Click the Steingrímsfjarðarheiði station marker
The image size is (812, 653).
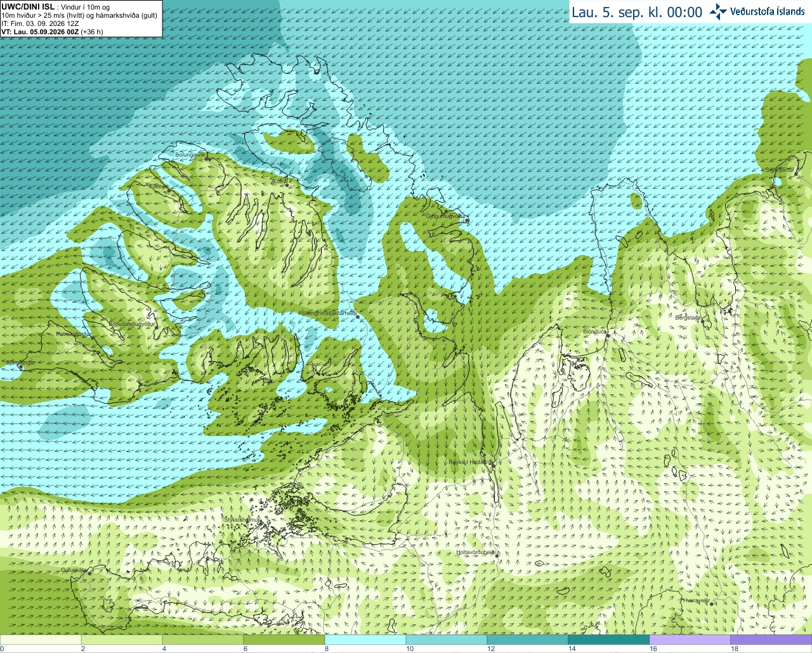(357, 316)
